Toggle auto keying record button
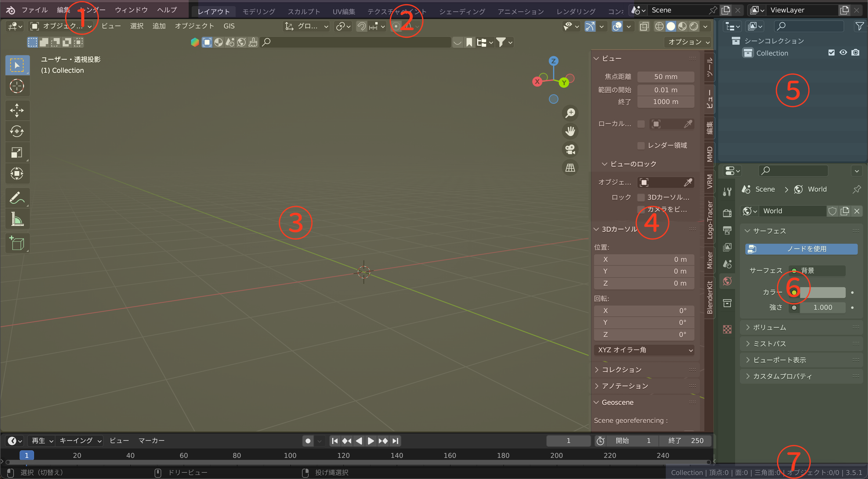This screenshot has height=479, width=868. coord(308,441)
